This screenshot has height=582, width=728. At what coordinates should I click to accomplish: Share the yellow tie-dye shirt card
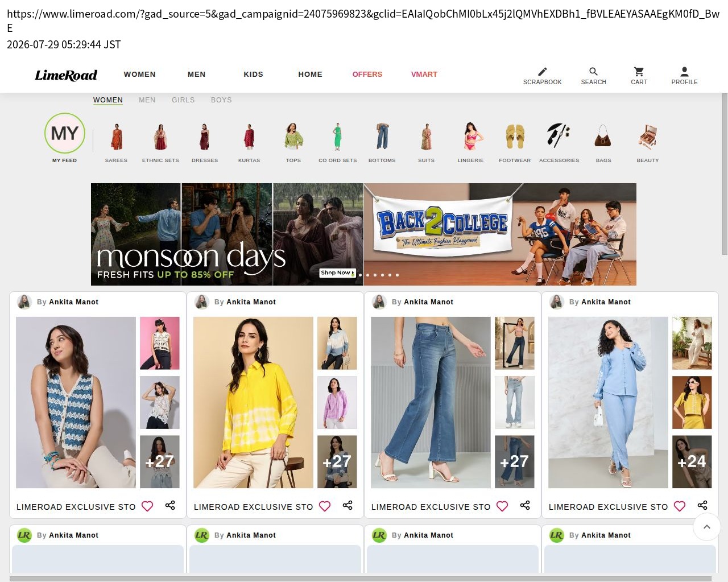(348, 505)
